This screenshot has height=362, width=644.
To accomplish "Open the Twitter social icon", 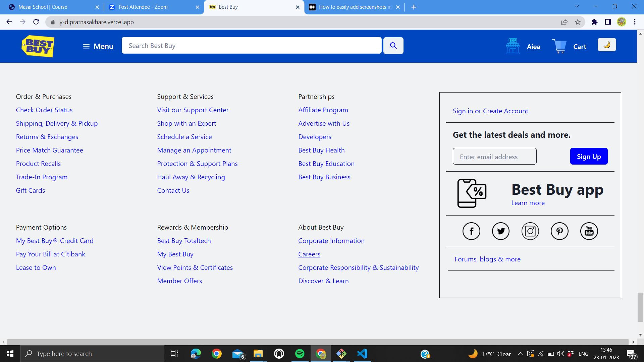I will (501, 231).
